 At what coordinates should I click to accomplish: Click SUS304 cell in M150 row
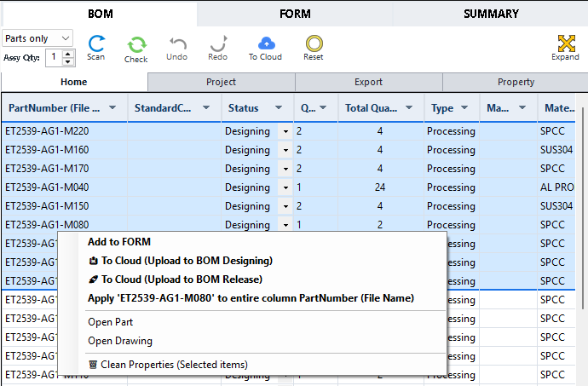click(556, 206)
